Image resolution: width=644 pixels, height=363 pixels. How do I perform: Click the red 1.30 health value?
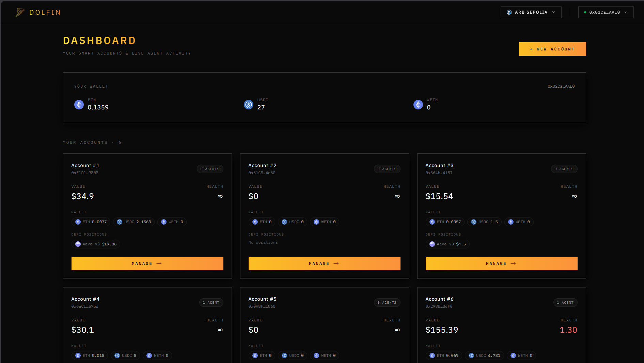tap(568, 330)
